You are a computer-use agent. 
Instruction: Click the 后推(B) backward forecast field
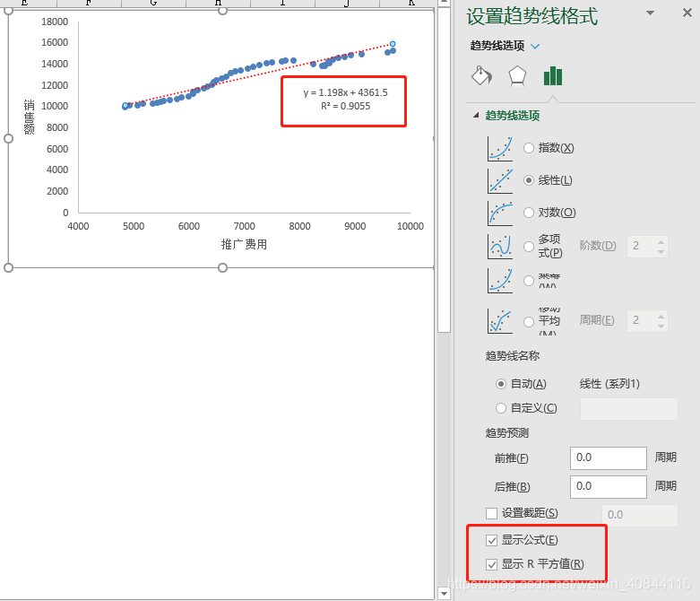tap(608, 486)
